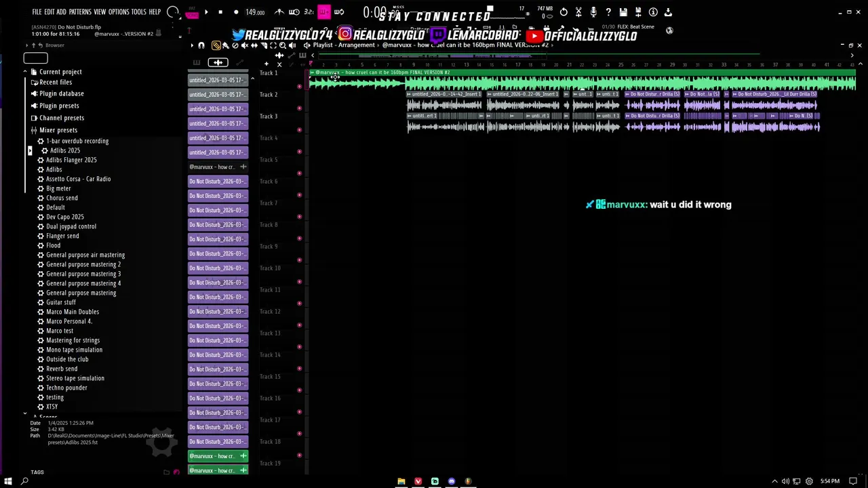Expand the untitled clip arrow in picker
The image size is (868, 488).
(x=252, y=80)
